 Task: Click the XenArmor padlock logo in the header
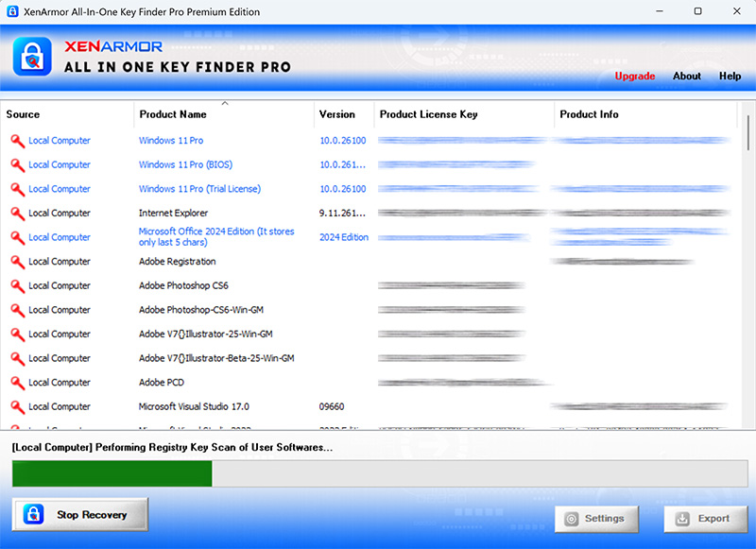pos(32,57)
